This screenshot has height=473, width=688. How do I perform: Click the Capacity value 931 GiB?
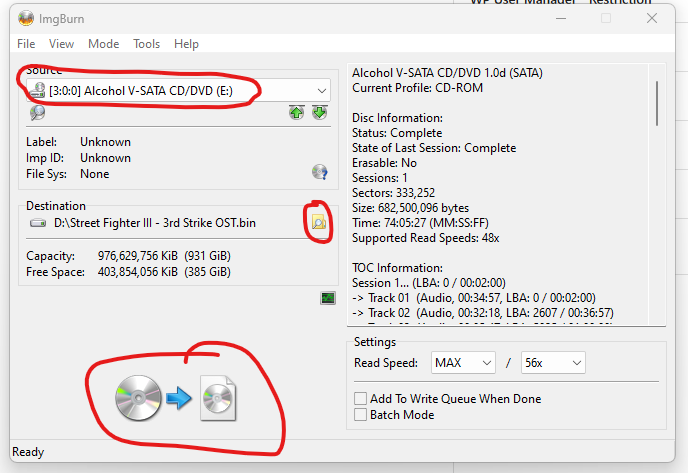pos(164,256)
